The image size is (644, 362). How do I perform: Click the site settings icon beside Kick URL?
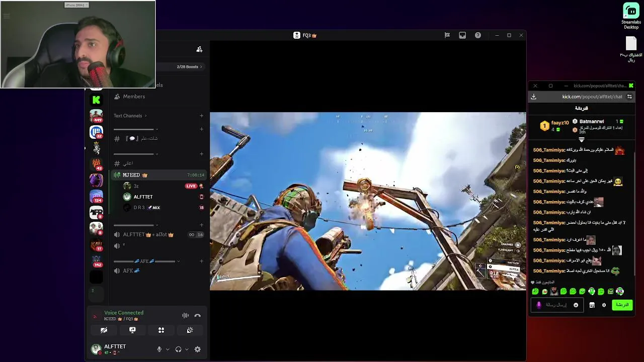point(629,97)
